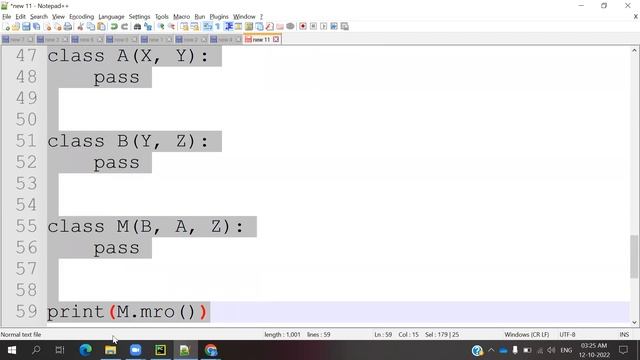Image resolution: width=640 pixels, height=360 pixels.
Task: Click Windows (CR LF) in status bar
Action: pyautogui.click(x=527, y=335)
